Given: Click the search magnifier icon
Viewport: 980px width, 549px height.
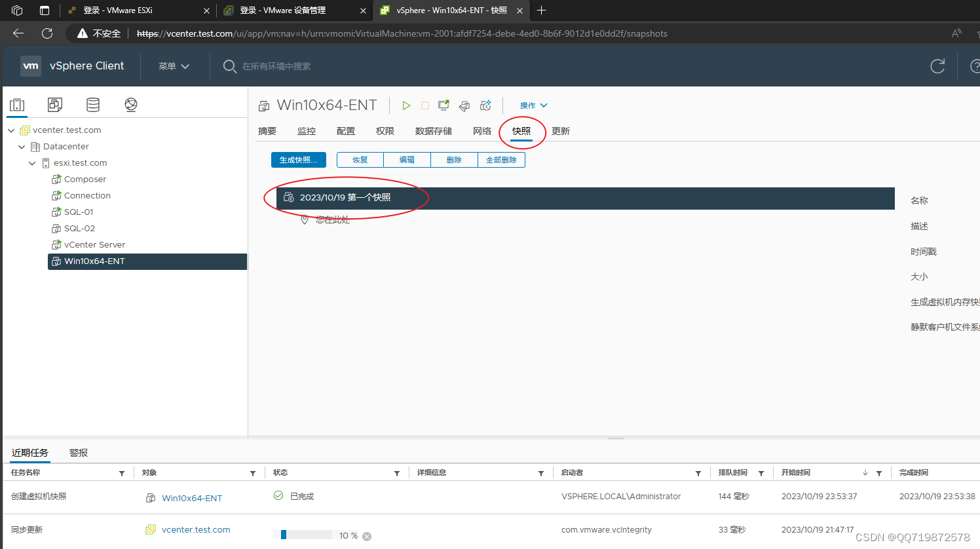Looking at the screenshot, I should (229, 66).
